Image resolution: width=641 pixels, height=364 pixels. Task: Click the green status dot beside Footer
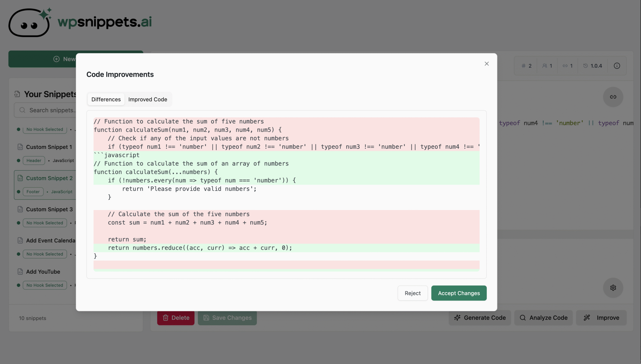pos(18,192)
